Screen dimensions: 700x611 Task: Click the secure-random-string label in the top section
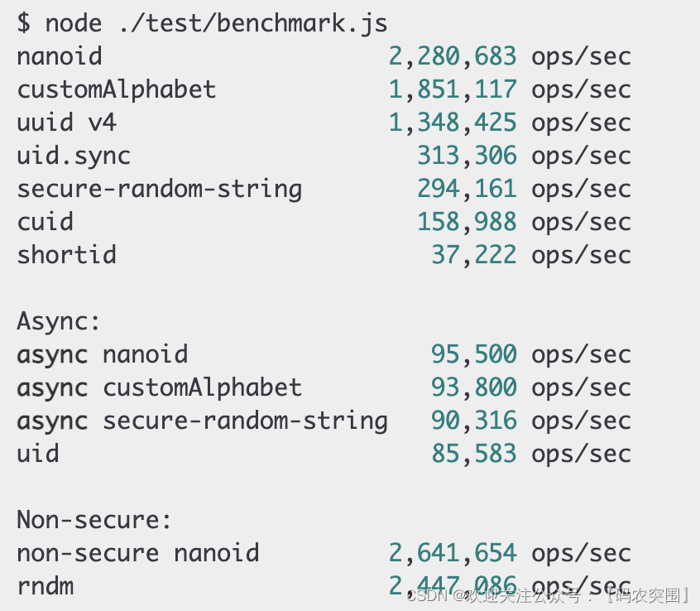click(160, 189)
